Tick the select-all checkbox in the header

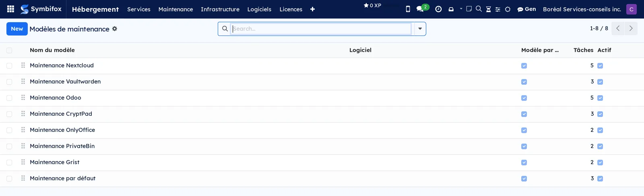[x=9, y=50]
